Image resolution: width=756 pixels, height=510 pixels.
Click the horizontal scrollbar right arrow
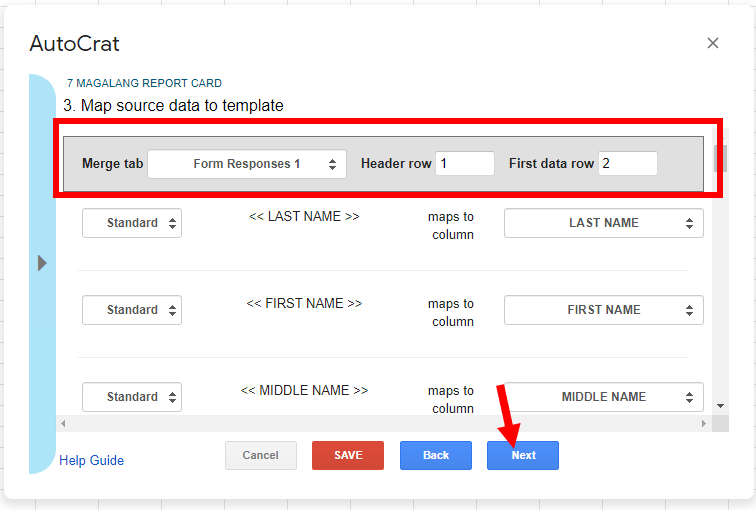[x=703, y=423]
